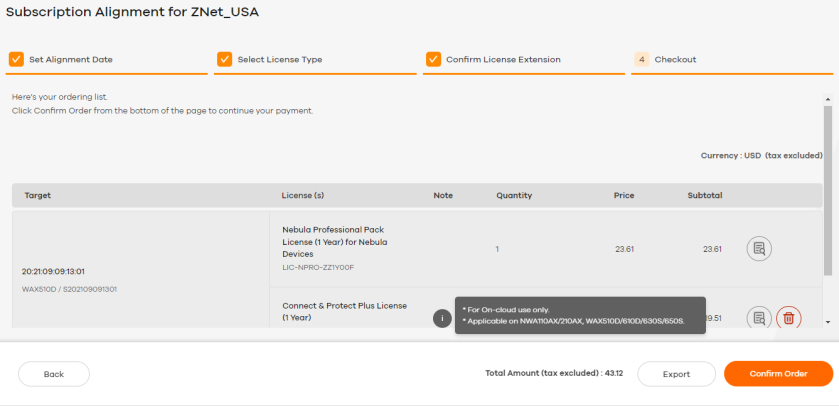839x407 pixels.
Task: Open details icon for Nebula Professional Pack license
Action: click(x=759, y=249)
